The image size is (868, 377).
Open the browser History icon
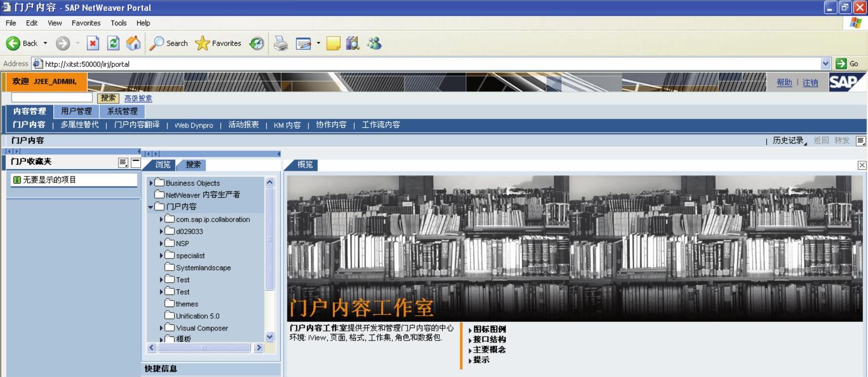coord(257,44)
